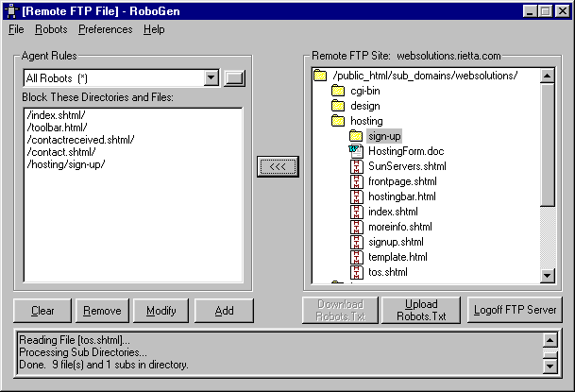
Task: Select the sign-up folder icon
Action: coord(356,136)
